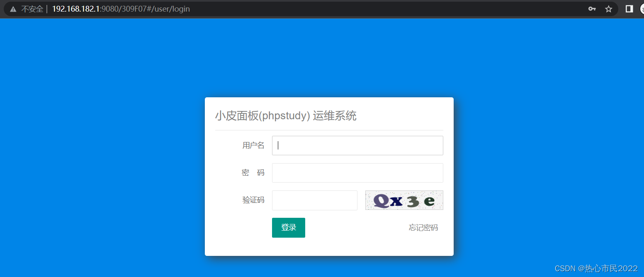644x277 pixels.
Task: Click the green 登录 login button
Action: pyautogui.click(x=289, y=228)
